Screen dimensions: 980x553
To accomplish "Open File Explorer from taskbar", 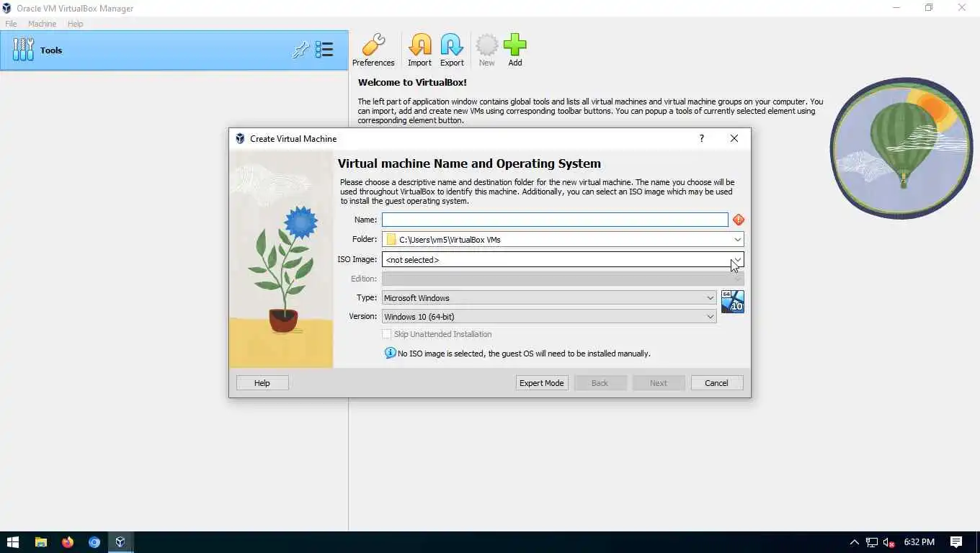I will coord(41,542).
